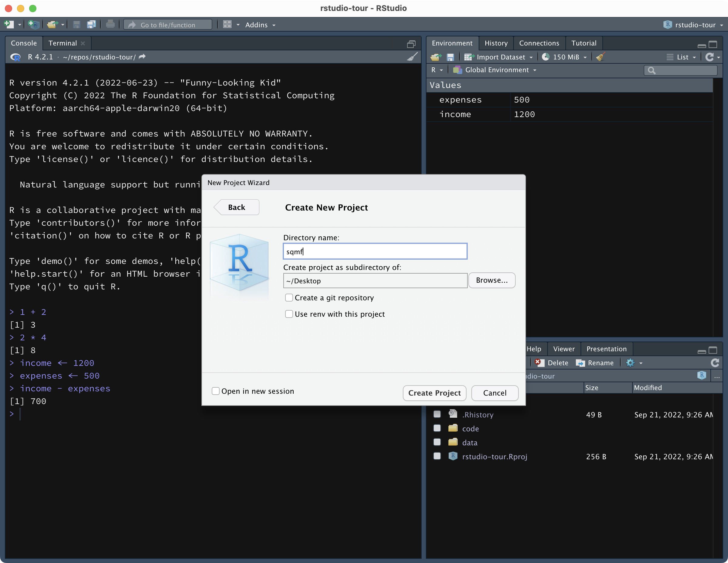The width and height of the screenshot is (728, 563).
Task: Click the Directory name input field
Action: pyautogui.click(x=375, y=251)
